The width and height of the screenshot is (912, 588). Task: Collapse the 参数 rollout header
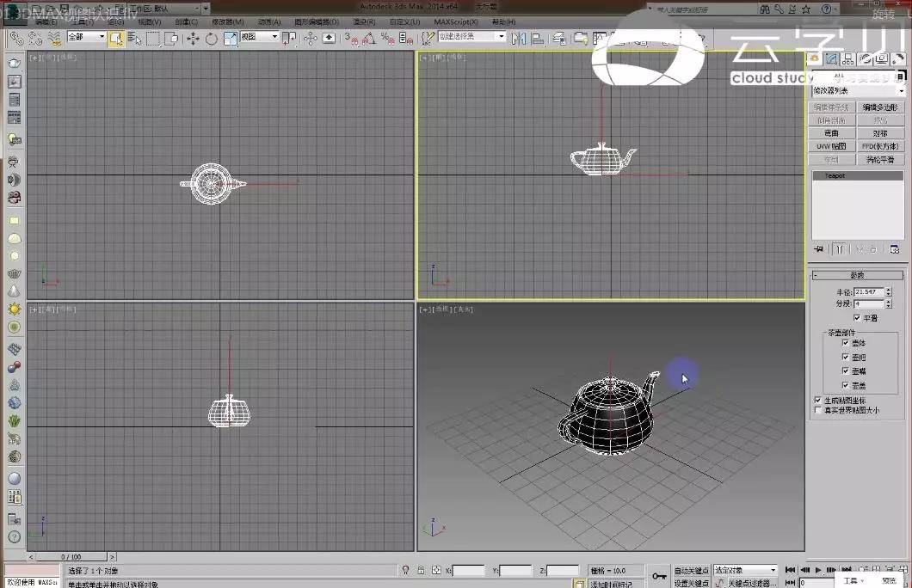857,275
